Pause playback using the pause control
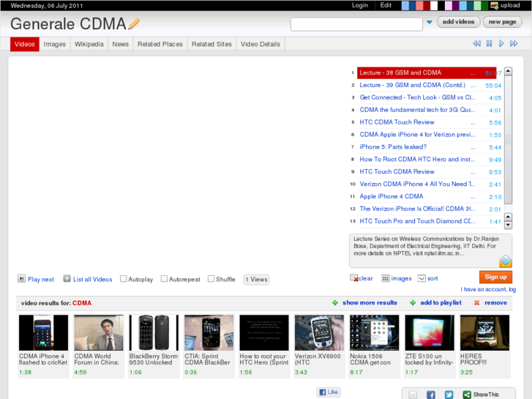 pyautogui.click(x=489, y=43)
